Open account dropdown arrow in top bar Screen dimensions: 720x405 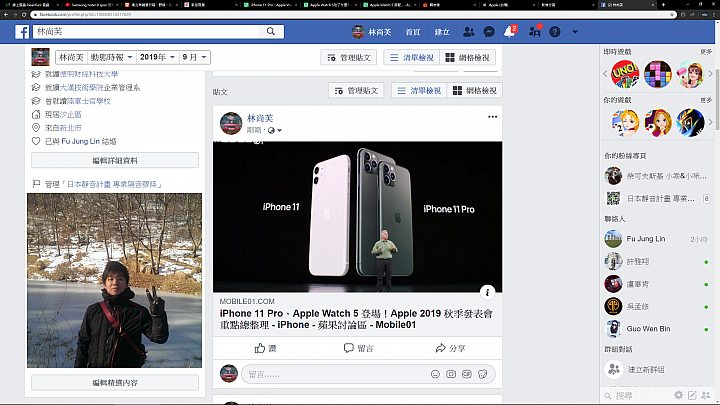pyautogui.click(x=575, y=32)
